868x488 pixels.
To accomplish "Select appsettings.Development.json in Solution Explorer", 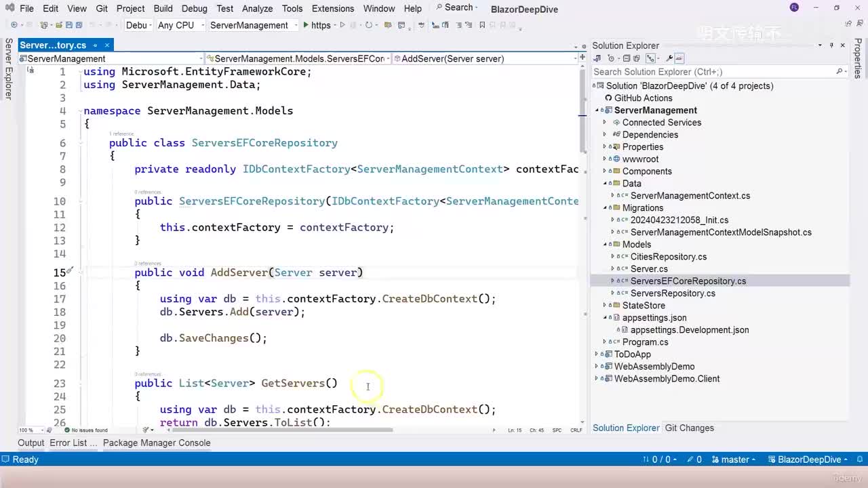I will 690,330.
